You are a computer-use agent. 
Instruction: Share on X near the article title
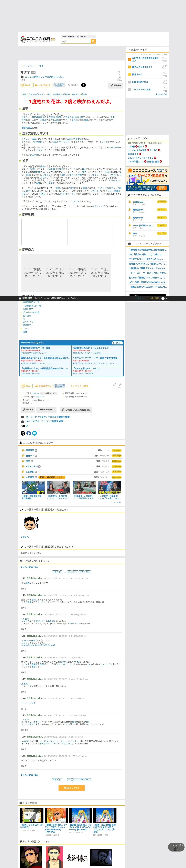(83, 85)
